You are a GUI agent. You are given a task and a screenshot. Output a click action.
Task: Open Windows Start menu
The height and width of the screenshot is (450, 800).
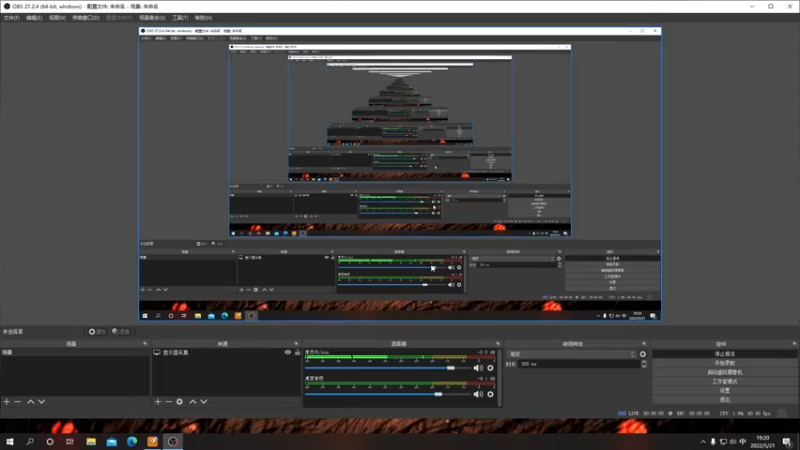point(10,441)
